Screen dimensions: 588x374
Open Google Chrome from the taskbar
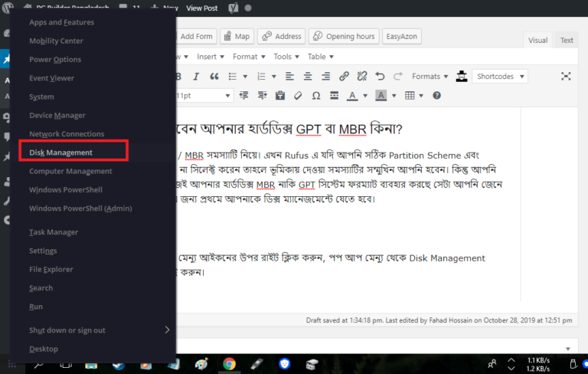tap(229, 364)
